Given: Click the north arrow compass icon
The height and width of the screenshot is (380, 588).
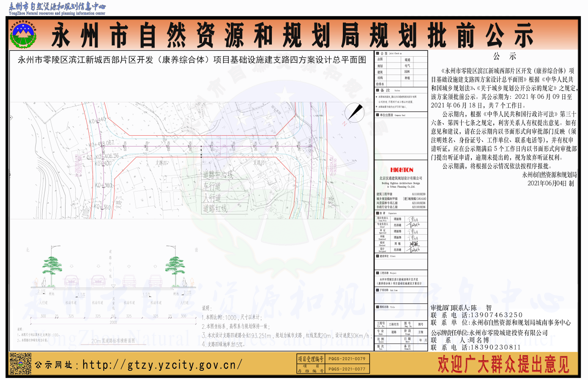Looking at the screenshot, I should (x=354, y=113).
